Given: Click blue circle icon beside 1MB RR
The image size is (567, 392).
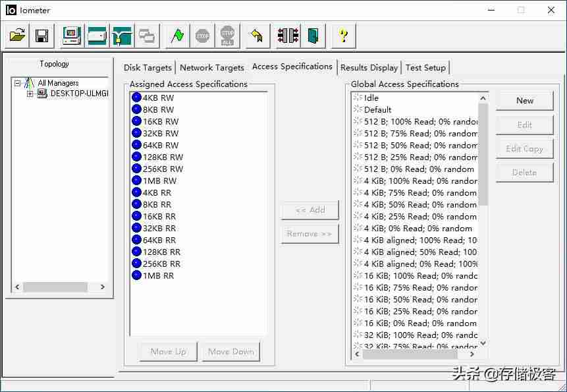Looking at the screenshot, I should [136, 275].
